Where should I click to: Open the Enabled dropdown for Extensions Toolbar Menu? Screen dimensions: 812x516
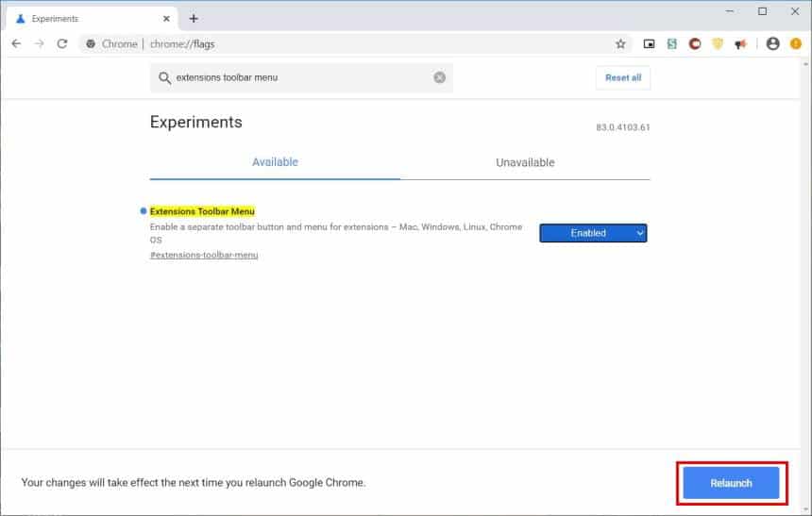click(593, 233)
